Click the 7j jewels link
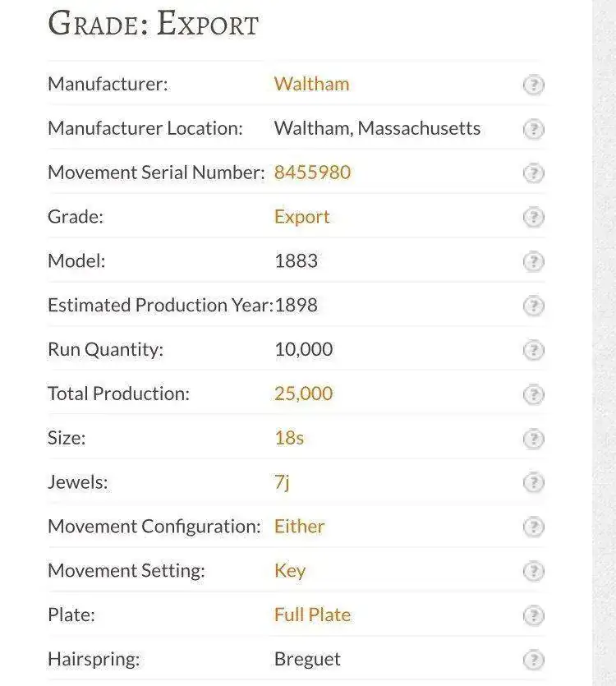This screenshot has width=616, height=686. pyautogui.click(x=283, y=482)
